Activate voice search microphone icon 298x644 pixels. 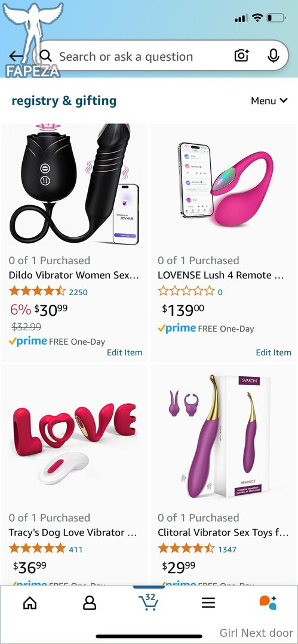coord(274,55)
